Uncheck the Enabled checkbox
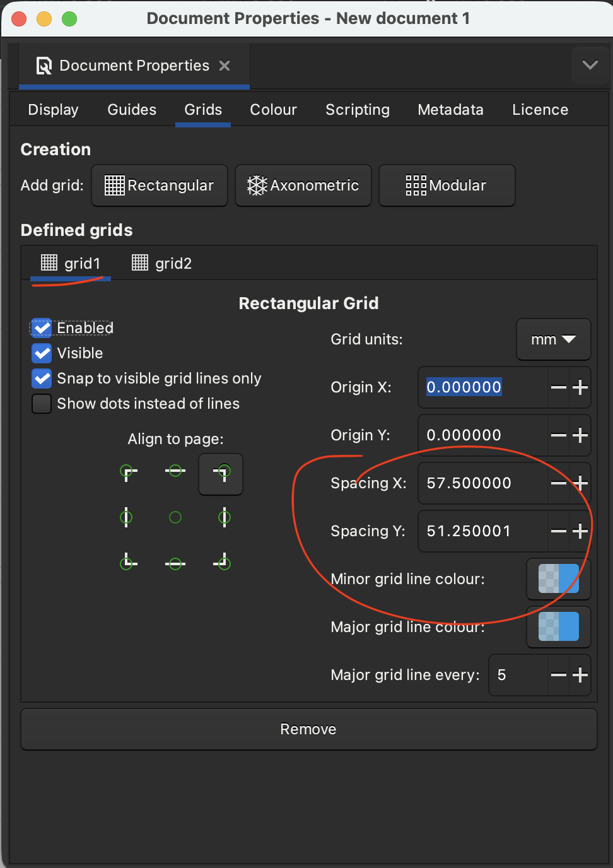 click(x=42, y=328)
